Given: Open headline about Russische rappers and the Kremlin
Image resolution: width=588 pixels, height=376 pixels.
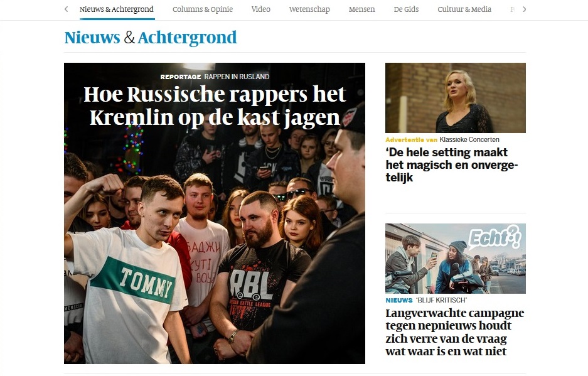Looking at the screenshot, I should pyautogui.click(x=215, y=106).
